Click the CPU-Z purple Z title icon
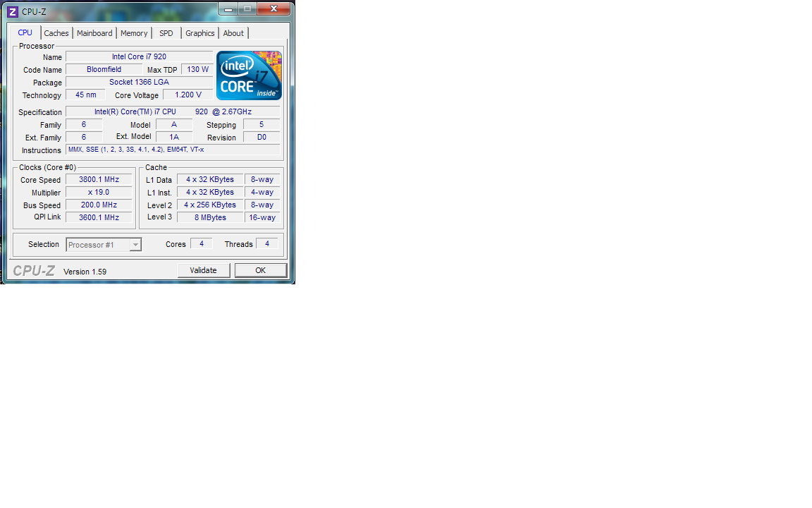Image resolution: width=812 pixels, height=508 pixels. pos(13,11)
